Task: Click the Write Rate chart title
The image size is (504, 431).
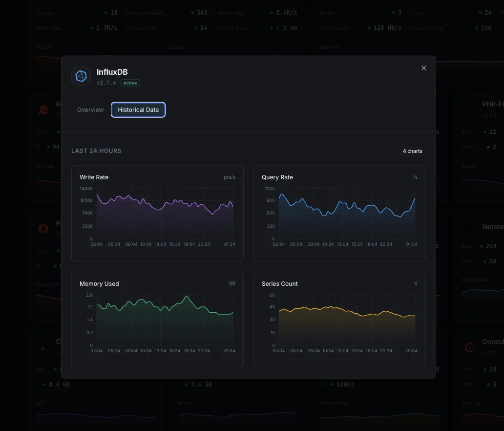Action: 94,177
